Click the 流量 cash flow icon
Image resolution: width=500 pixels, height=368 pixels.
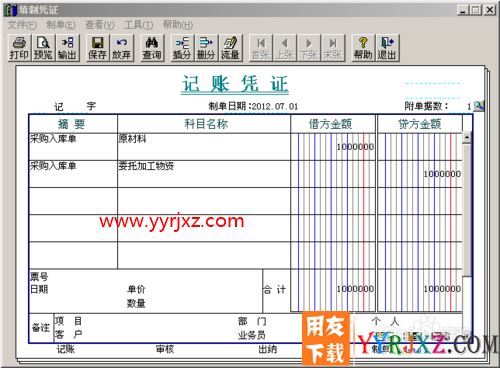pos(230,48)
